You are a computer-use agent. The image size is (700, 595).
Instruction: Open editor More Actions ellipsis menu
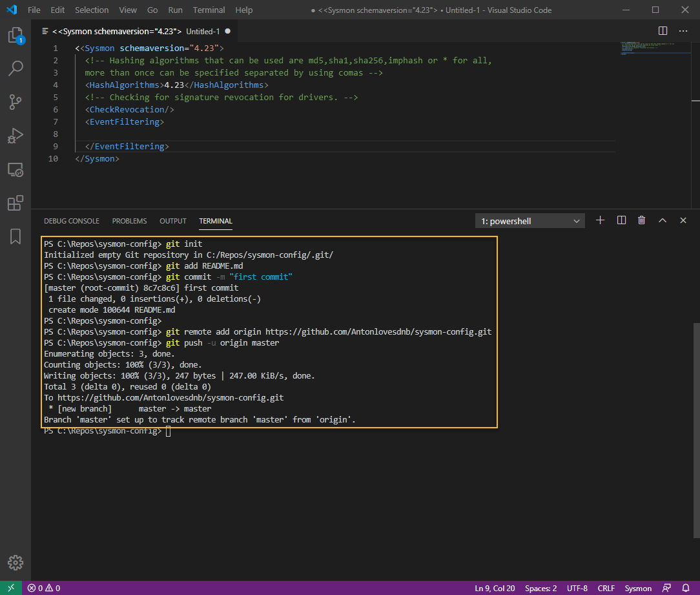[683, 31]
